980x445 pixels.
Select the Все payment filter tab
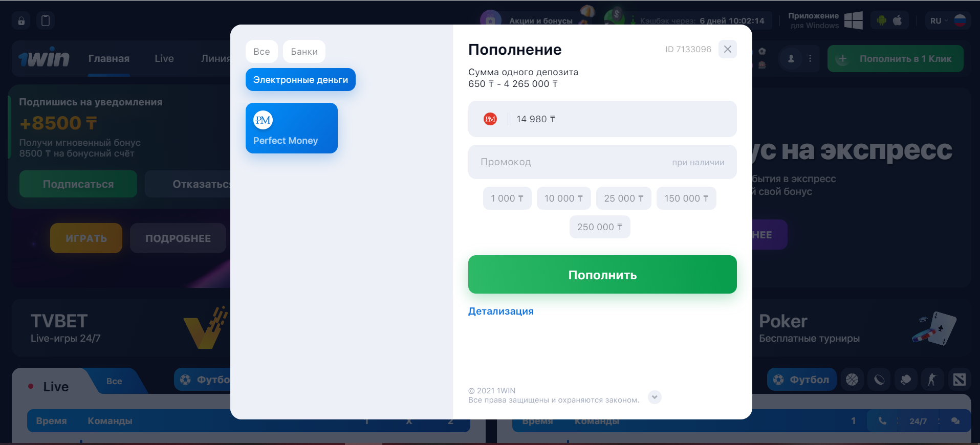coord(262,51)
